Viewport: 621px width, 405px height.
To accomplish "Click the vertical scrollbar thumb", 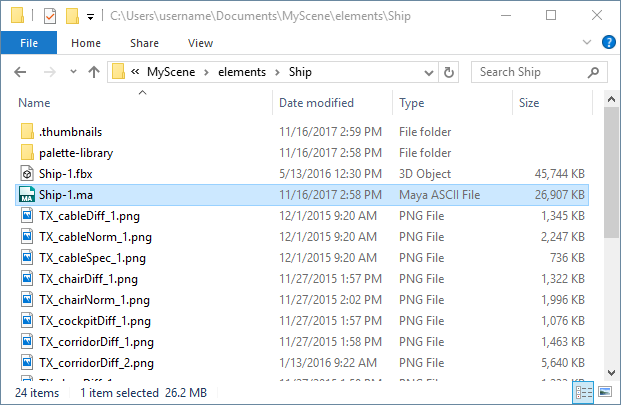I will [611, 160].
